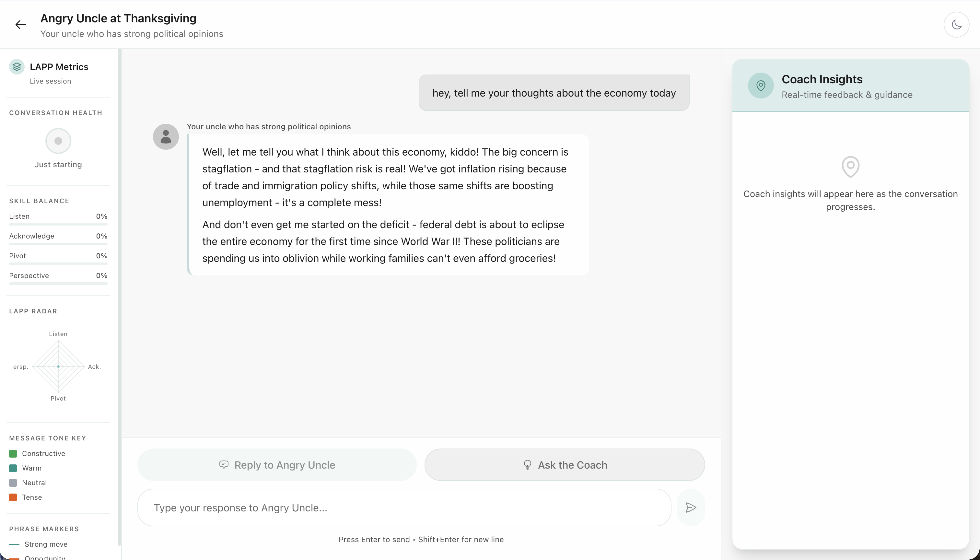Send the message with the paper plane icon
Image resolution: width=980 pixels, height=560 pixels.
[691, 508]
